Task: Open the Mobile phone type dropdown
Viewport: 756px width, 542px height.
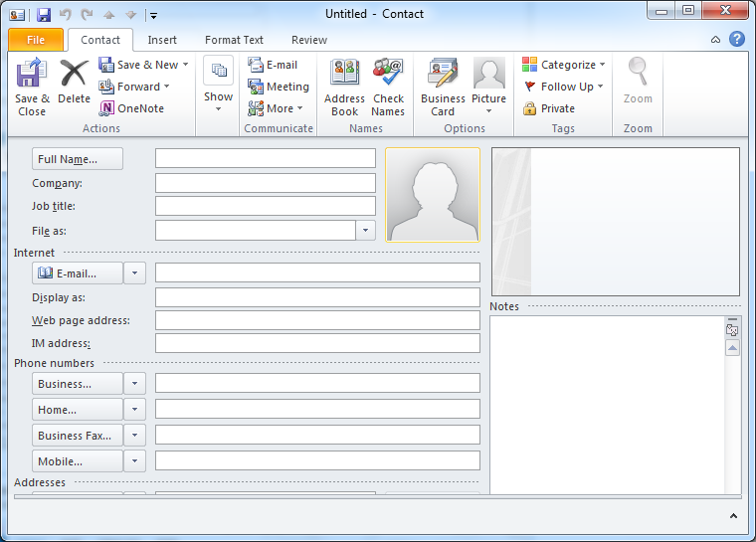Action: pyautogui.click(x=134, y=461)
